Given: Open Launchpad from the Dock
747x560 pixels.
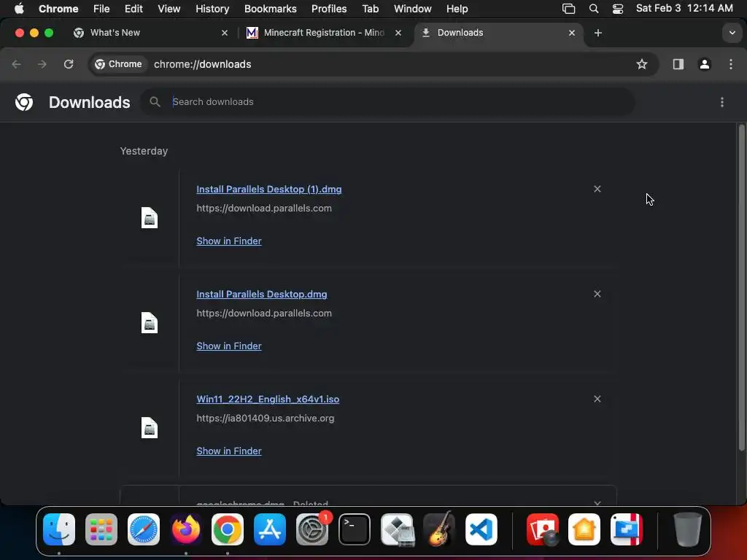Looking at the screenshot, I should coord(101,529).
